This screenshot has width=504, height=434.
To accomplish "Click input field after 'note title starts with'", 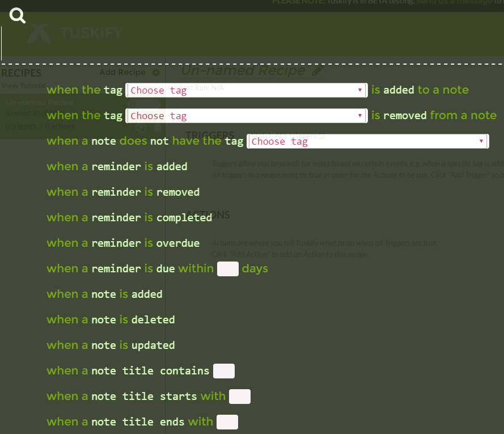I will coord(240,397).
